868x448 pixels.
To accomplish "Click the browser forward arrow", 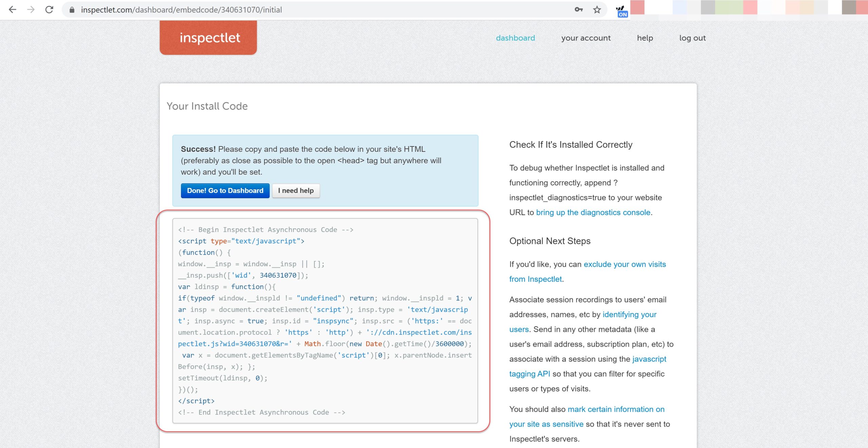I will pos(31,9).
